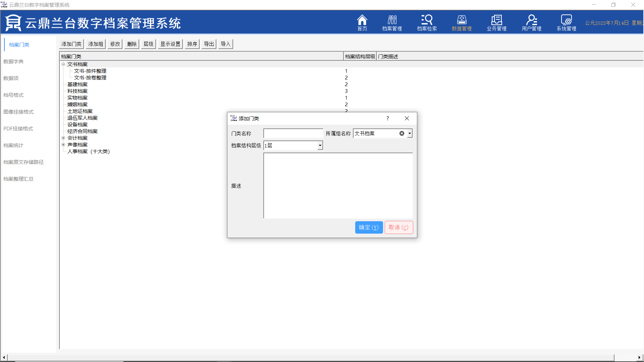
Task: Click the 确定 confirm button
Action: coord(369,227)
